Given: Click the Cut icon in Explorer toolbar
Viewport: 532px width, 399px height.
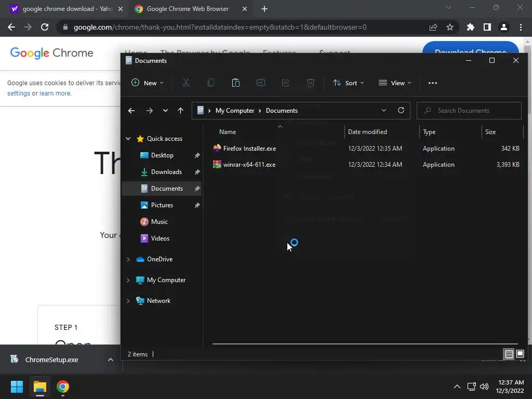Looking at the screenshot, I should pos(185,83).
